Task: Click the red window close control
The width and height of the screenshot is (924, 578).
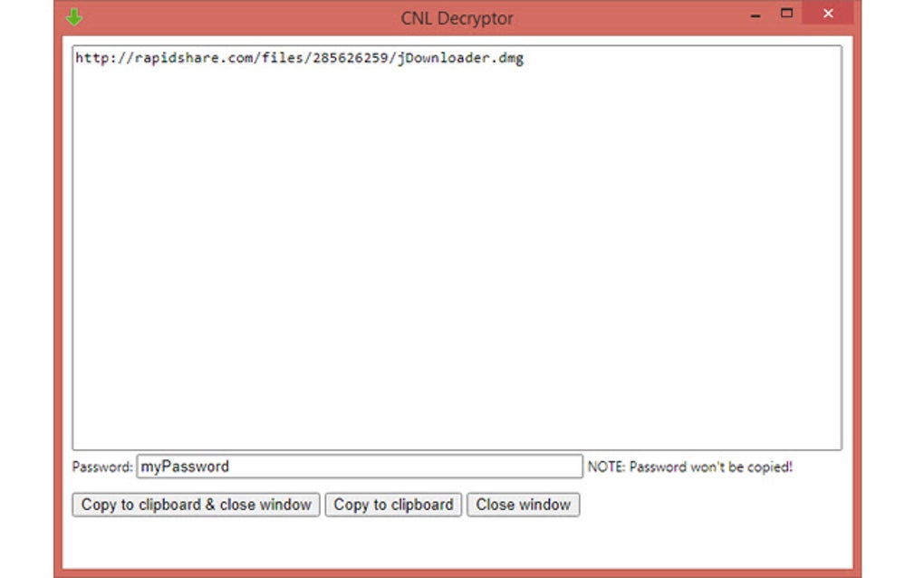Action: pyautogui.click(x=826, y=14)
